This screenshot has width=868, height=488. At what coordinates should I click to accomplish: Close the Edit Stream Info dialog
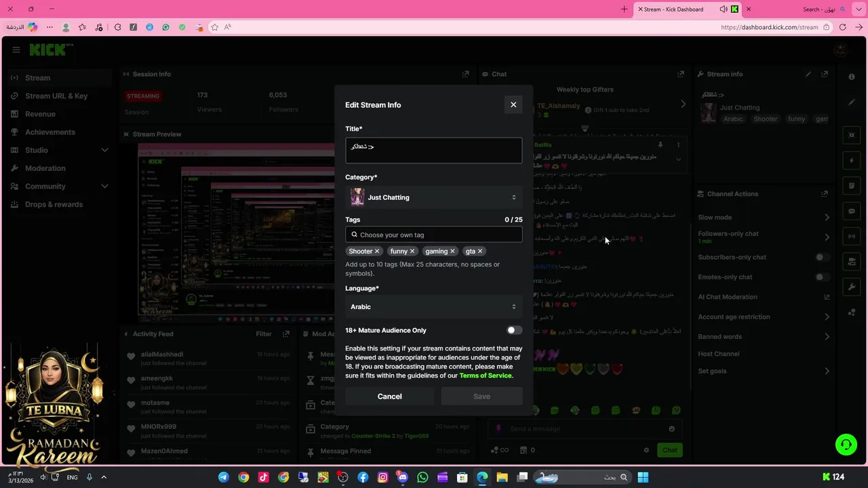pyautogui.click(x=513, y=104)
